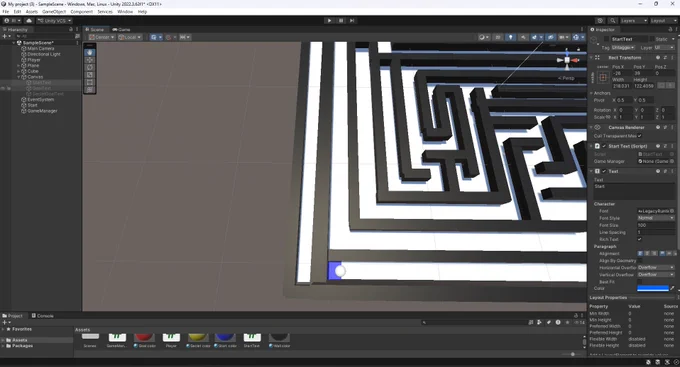Toggle the Rich Text checkbox
Viewport: 680px width, 367px height.
coord(640,239)
